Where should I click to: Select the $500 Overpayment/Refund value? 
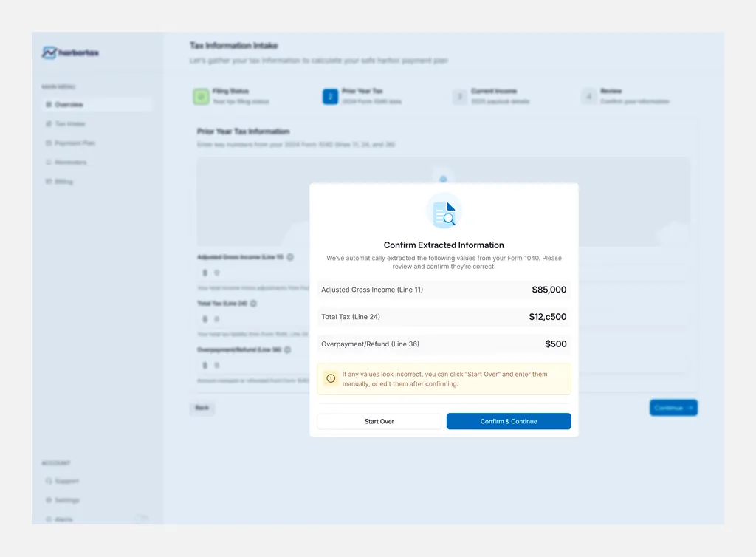555,344
